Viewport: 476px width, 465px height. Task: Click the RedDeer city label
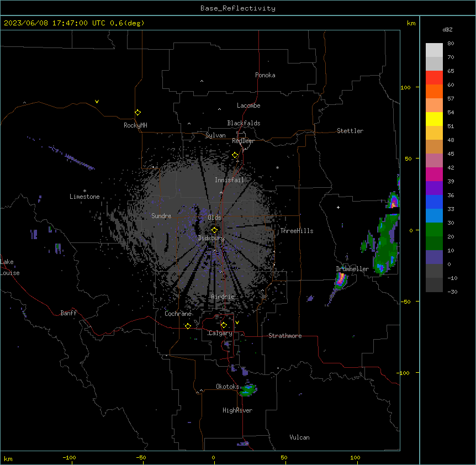243,141
